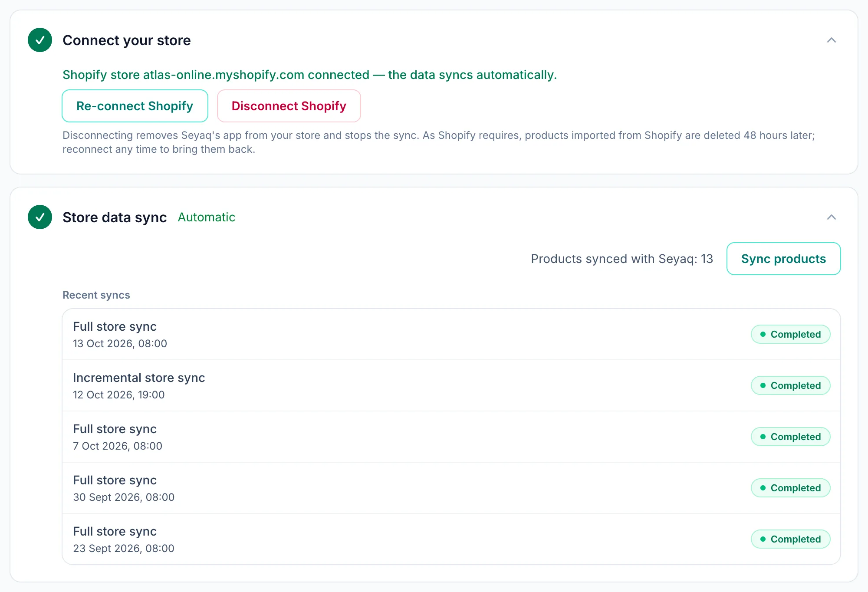Click Completed badge for 13 Oct 2026 sync

(x=791, y=334)
